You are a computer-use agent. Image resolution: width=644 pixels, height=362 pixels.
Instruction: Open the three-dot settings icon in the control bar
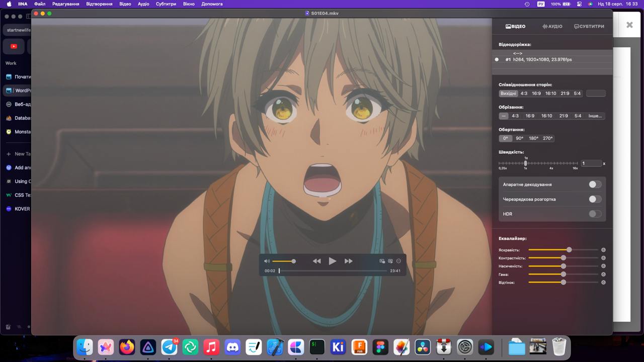398,261
